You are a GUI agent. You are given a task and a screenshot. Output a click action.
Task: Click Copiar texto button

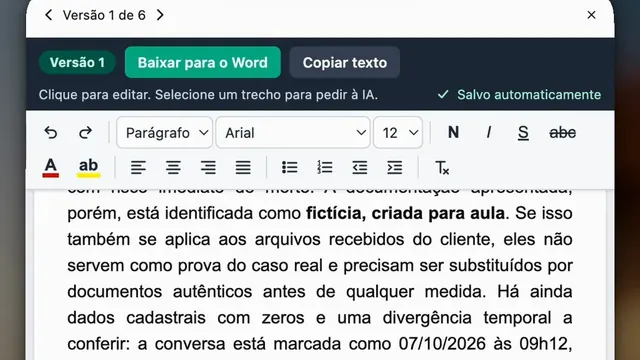click(x=344, y=62)
